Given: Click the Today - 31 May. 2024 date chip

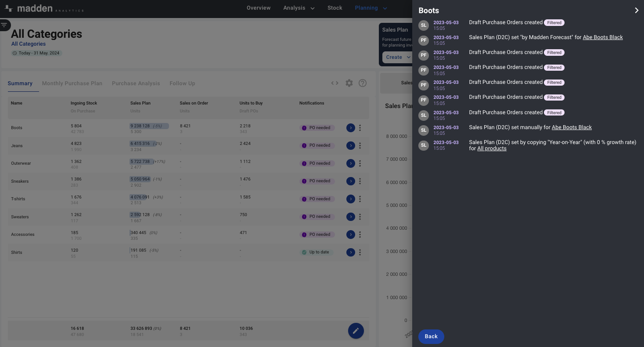Looking at the screenshot, I should coord(37,53).
